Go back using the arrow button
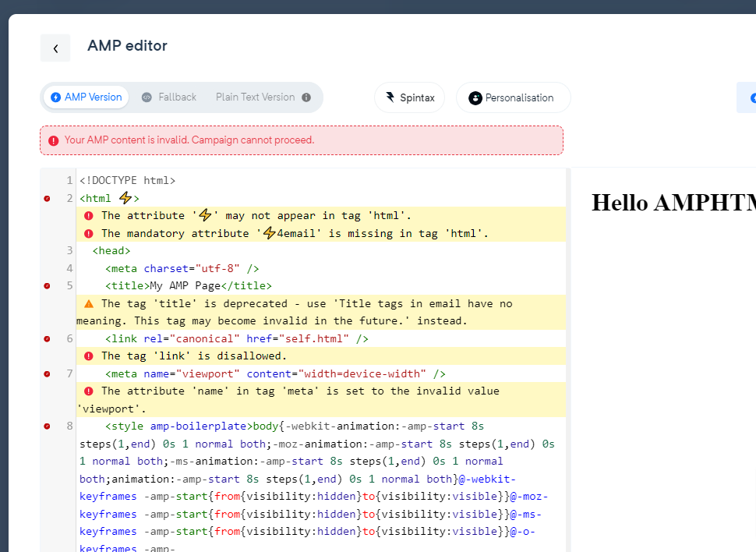Screen dimensions: 756x552 click(x=55, y=48)
